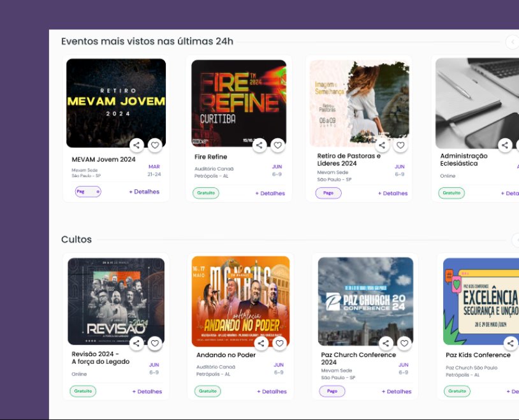
Task: Click the Paz Kids Conference title
Action: coord(478,355)
